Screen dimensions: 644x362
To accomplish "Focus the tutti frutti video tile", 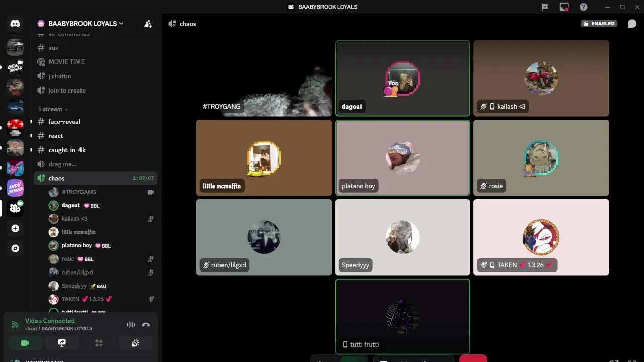I will pyautogui.click(x=403, y=317).
